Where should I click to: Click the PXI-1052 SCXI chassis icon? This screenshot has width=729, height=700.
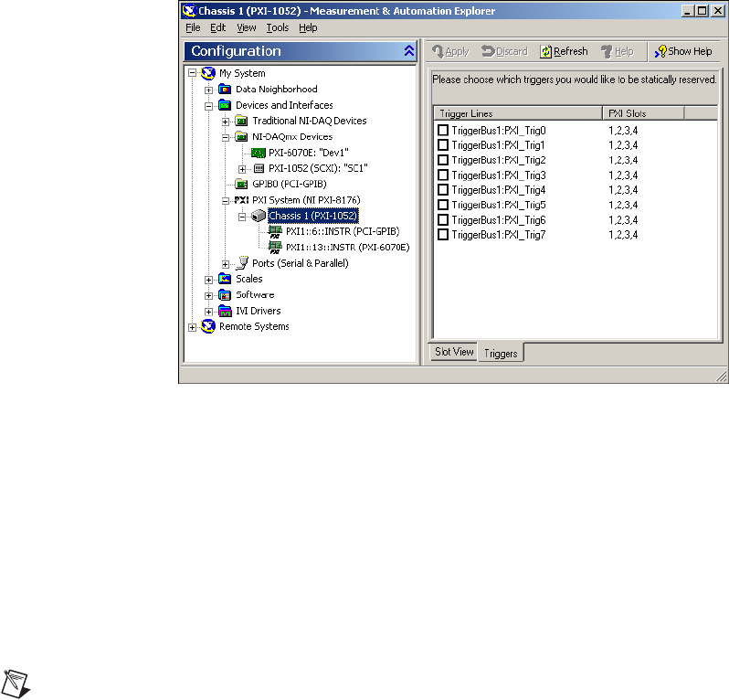click(259, 168)
